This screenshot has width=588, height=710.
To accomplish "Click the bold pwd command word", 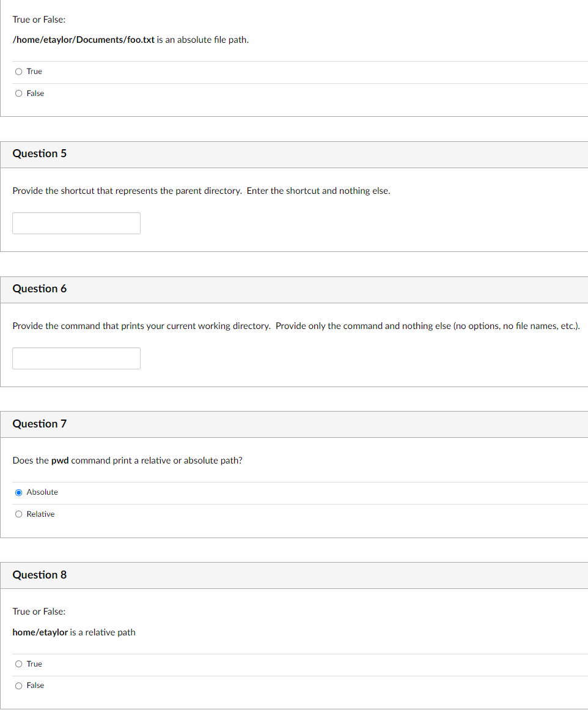I will (60, 460).
